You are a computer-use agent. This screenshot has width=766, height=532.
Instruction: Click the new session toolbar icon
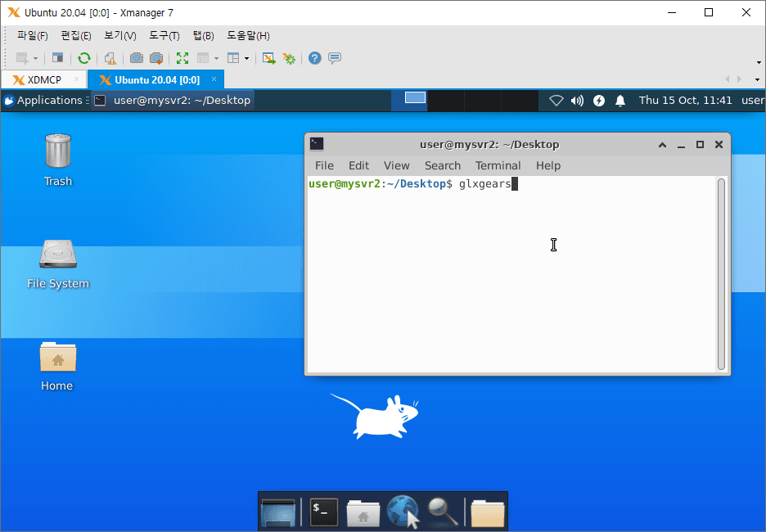pos(22,59)
